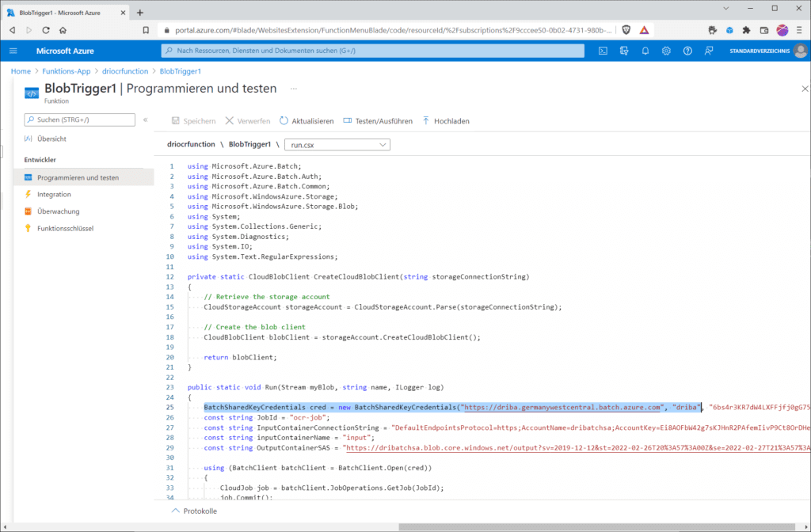The width and height of the screenshot is (811, 532).
Task: Open the account avatar next to STANDARDVERZEICHNIS
Action: [801, 51]
